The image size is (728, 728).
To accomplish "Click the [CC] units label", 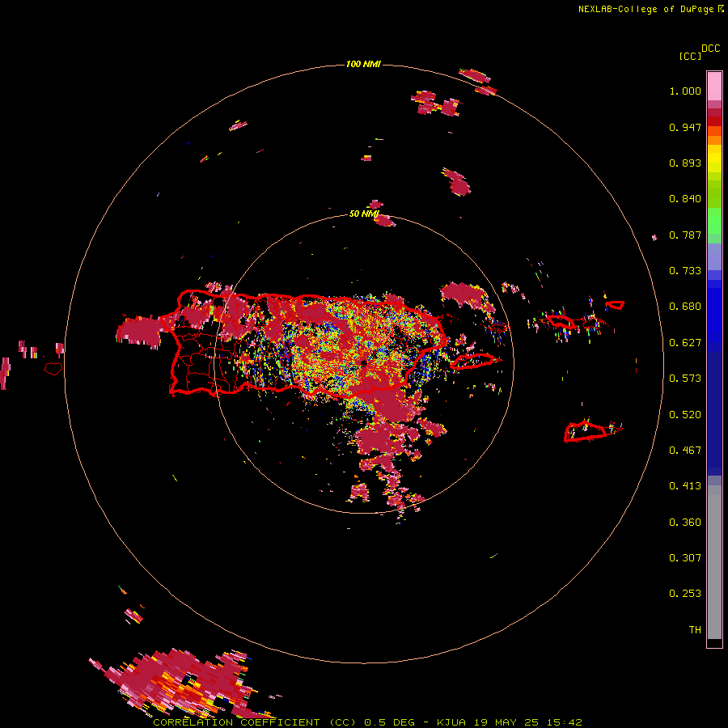I will 690,56.
